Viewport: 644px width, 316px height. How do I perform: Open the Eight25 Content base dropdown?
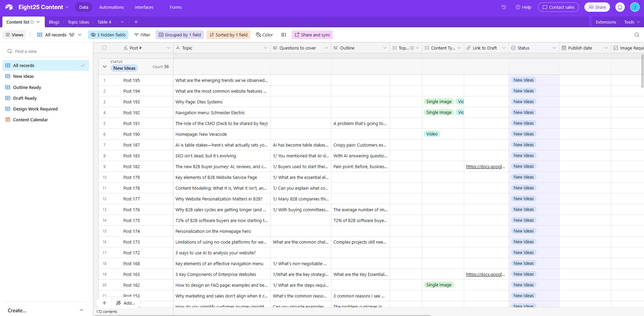click(x=43, y=7)
